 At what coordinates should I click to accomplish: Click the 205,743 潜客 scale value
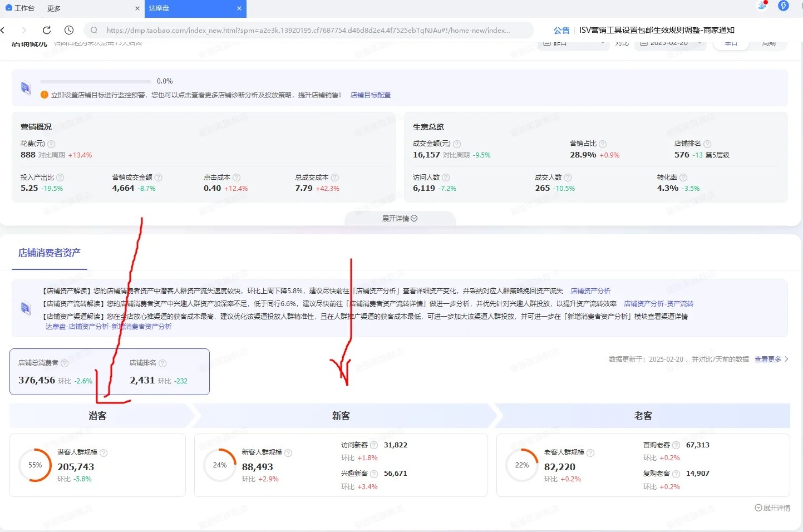(76, 467)
